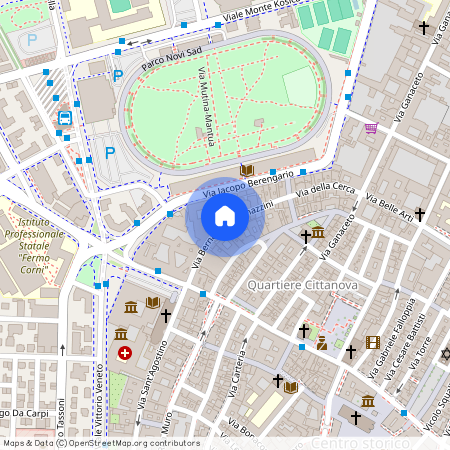The image size is (450, 450).
Task: Select the Viale Monte Kosica street label
Action: tap(261, 10)
